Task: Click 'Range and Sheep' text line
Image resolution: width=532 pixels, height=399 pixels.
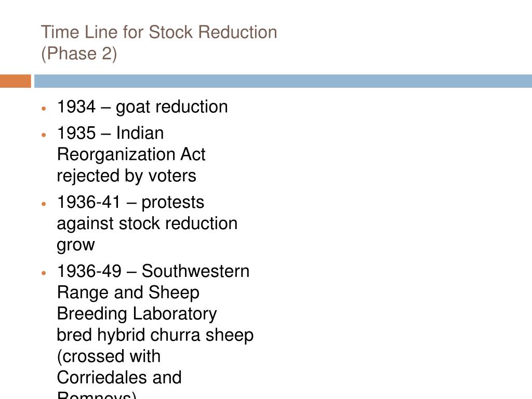Action: 128,293
